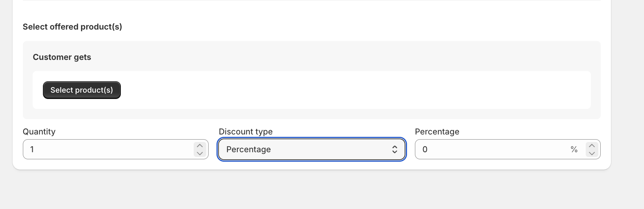Increase percentage with the up arrow
The height and width of the screenshot is (209, 644).
coord(592,146)
